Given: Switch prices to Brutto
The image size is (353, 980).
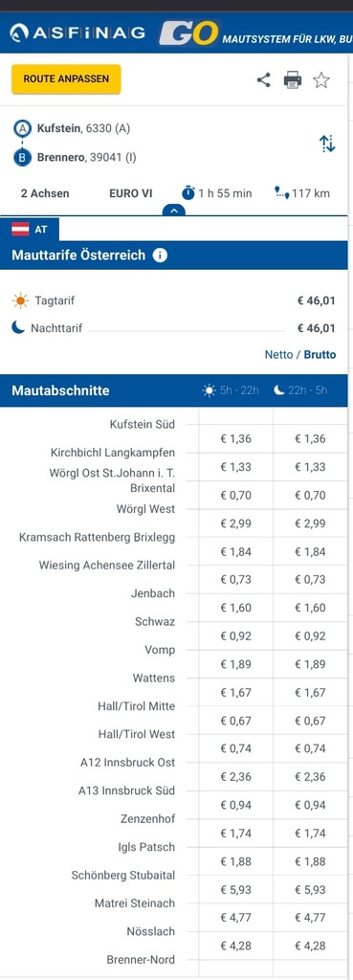Looking at the screenshot, I should 320,354.
